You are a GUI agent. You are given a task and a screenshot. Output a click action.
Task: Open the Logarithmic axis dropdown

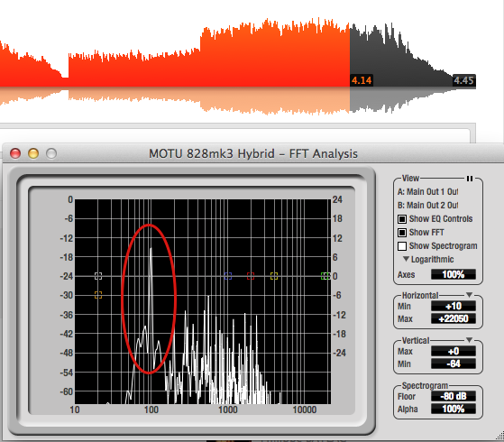428,259
